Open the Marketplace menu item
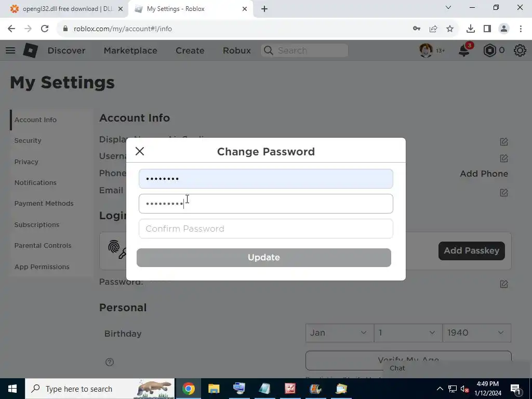 click(x=130, y=50)
